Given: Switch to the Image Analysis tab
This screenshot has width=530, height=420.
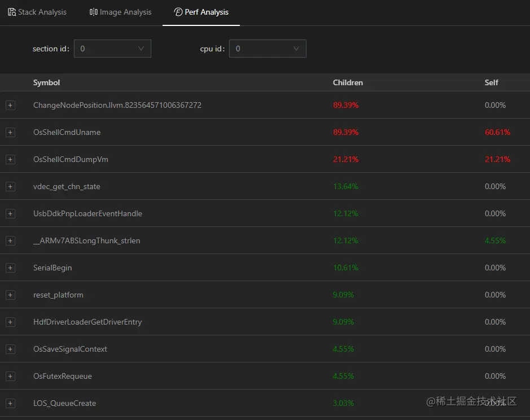Looking at the screenshot, I should tap(120, 12).
